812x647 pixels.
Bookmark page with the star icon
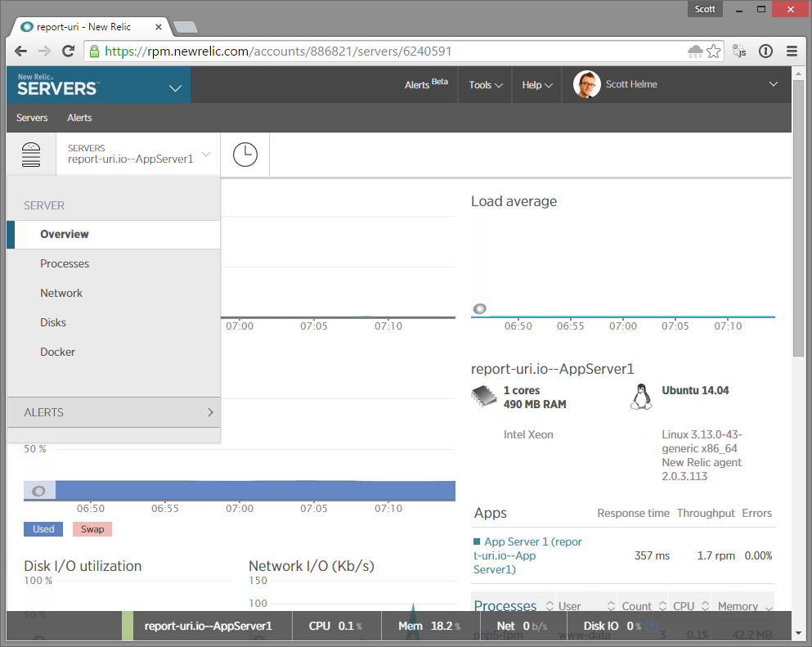(x=714, y=51)
